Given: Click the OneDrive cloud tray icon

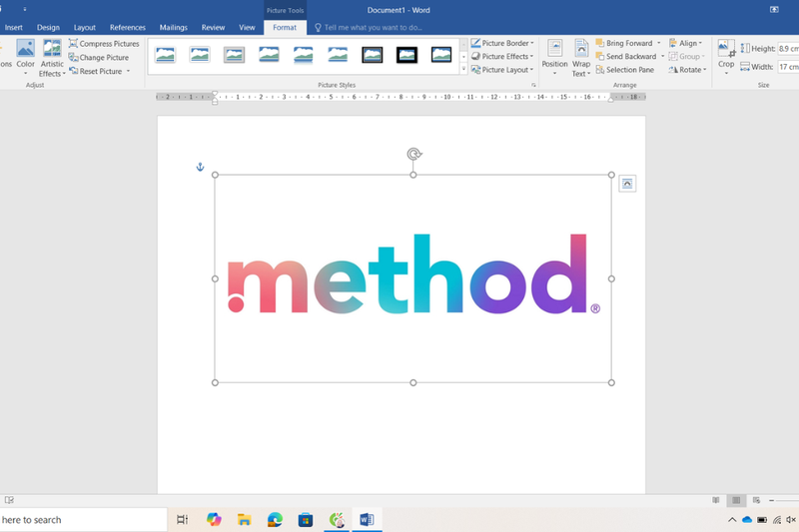Looking at the screenshot, I should pyautogui.click(x=747, y=520).
